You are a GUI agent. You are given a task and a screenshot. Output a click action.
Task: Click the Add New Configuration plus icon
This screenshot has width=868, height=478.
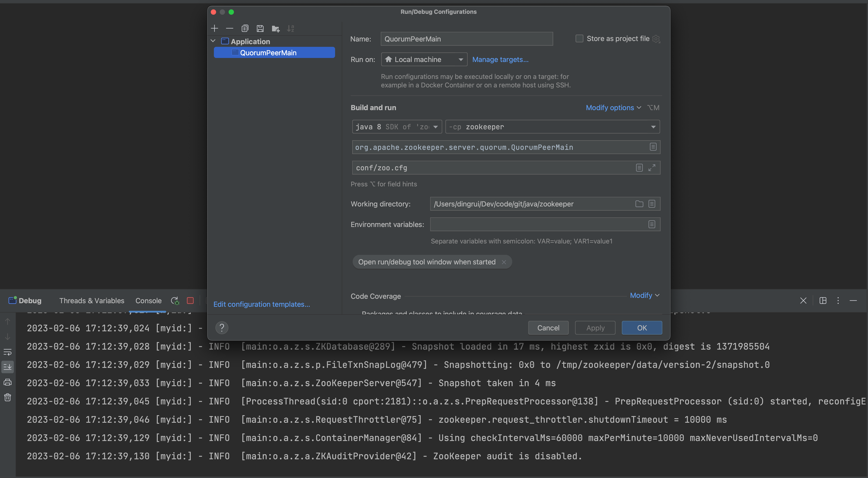(215, 29)
